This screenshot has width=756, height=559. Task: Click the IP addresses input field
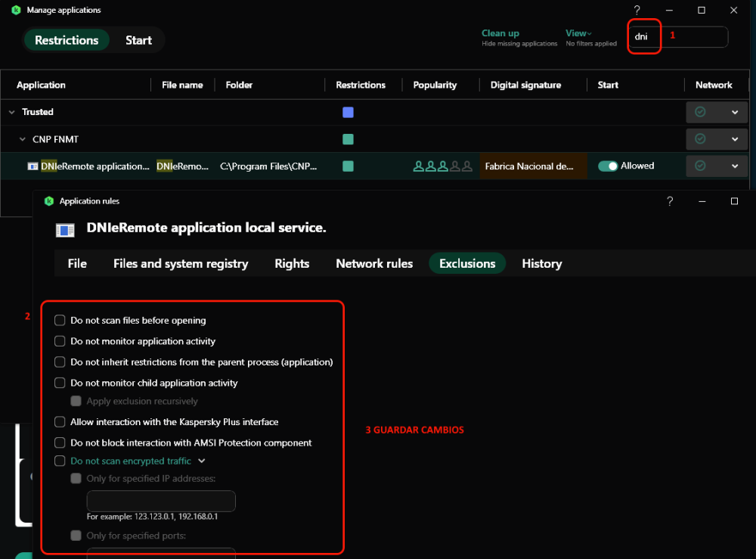point(161,501)
